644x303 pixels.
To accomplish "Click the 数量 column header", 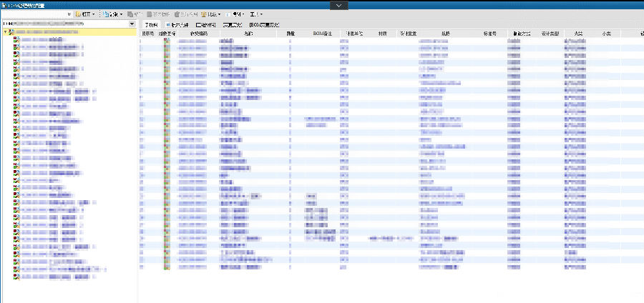I will 291,34.
